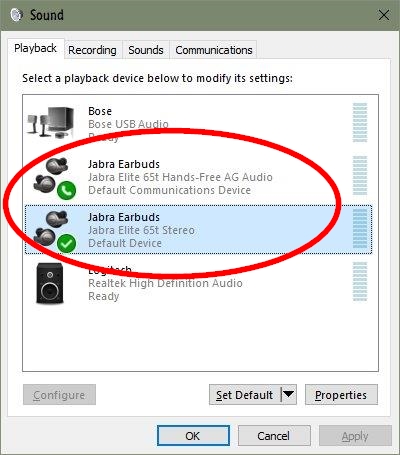This screenshot has height=455, width=400.
Task: Select the Realtek speaker icon
Action: coord(50,283)
